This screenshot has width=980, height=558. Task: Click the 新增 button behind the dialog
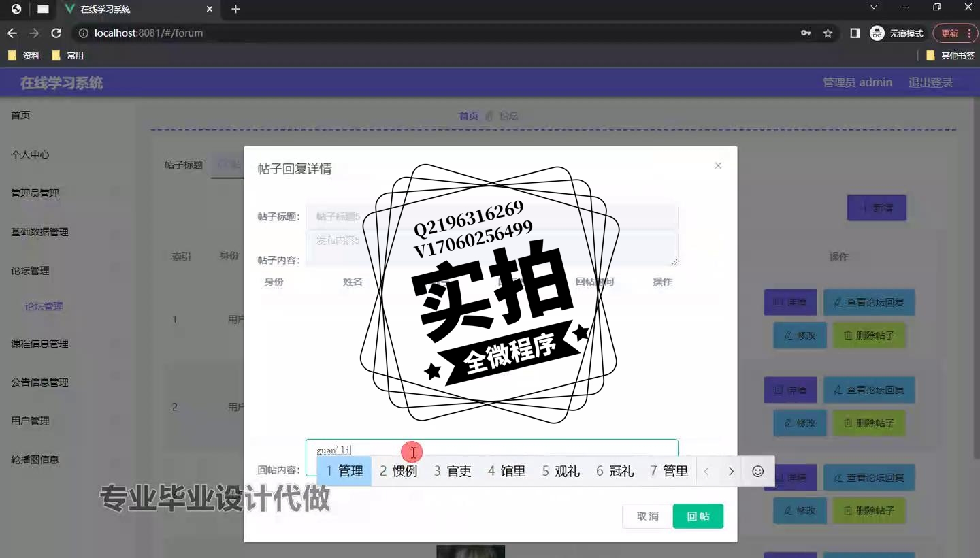coord(877,208)
